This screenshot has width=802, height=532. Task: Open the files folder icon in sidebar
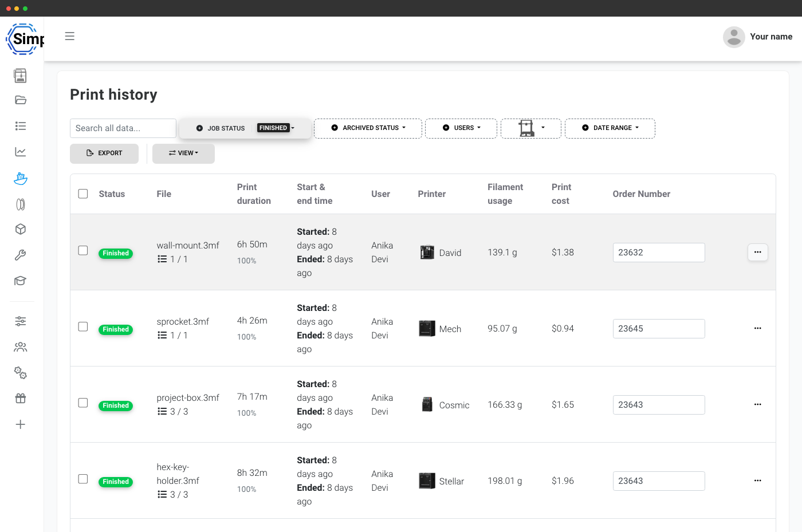[x=21, y=100]
